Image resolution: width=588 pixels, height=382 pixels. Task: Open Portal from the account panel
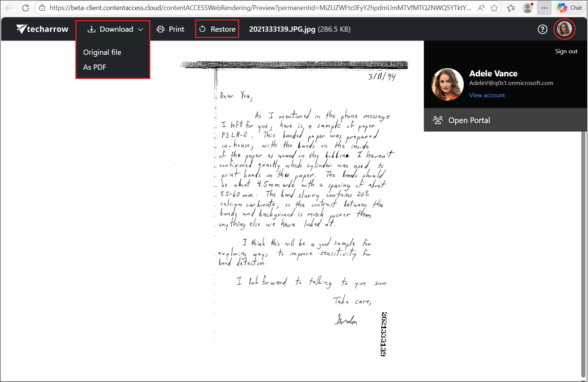point(506,120)
